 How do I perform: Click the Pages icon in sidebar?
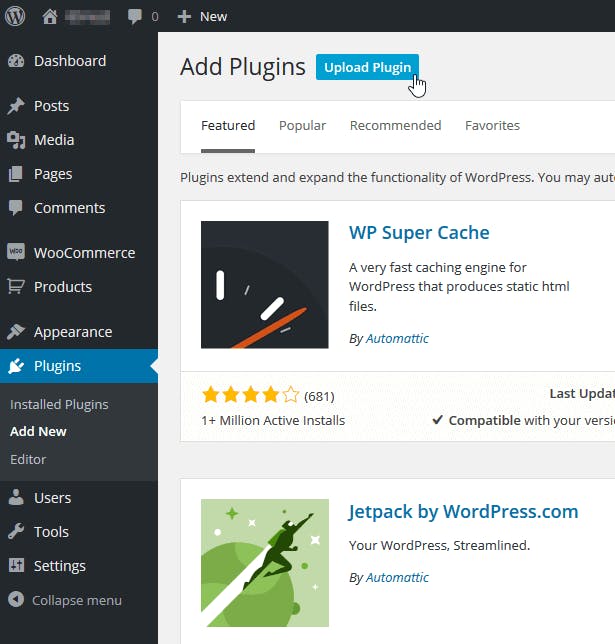16,174
